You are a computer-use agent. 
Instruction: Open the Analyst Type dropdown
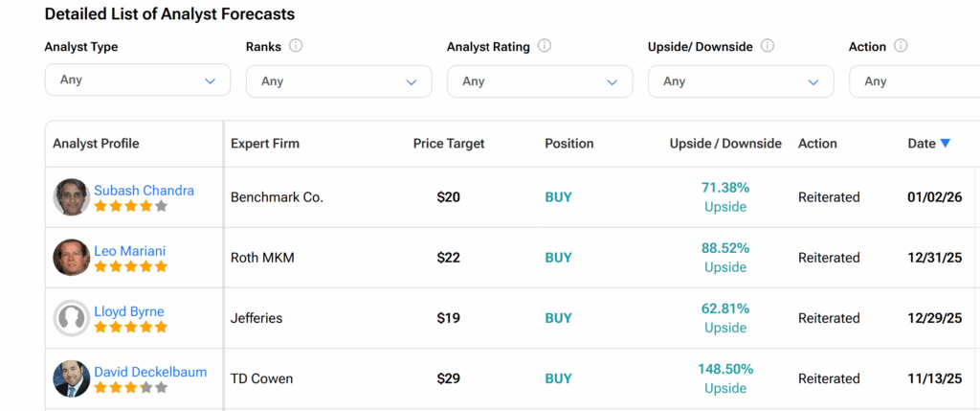tap(138, 80)
